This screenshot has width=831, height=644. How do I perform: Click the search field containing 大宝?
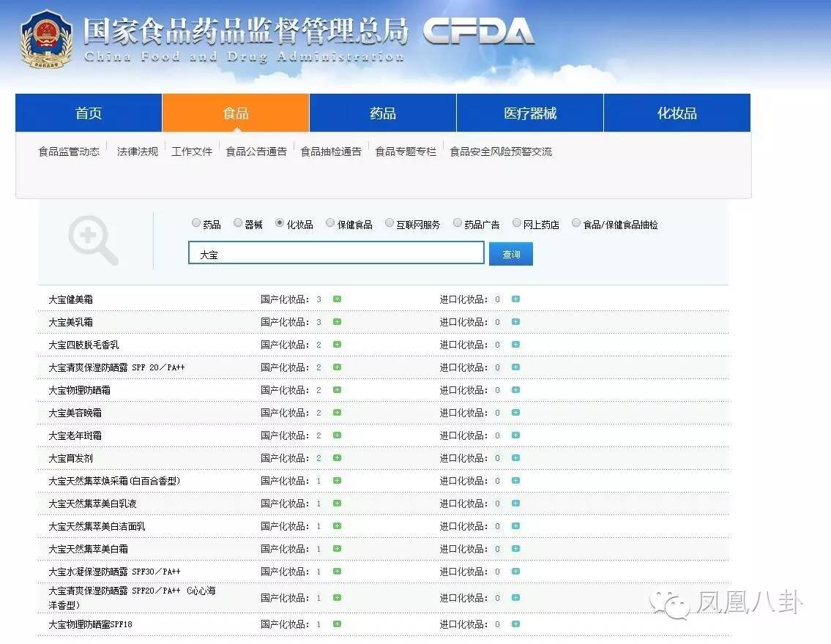337,252
